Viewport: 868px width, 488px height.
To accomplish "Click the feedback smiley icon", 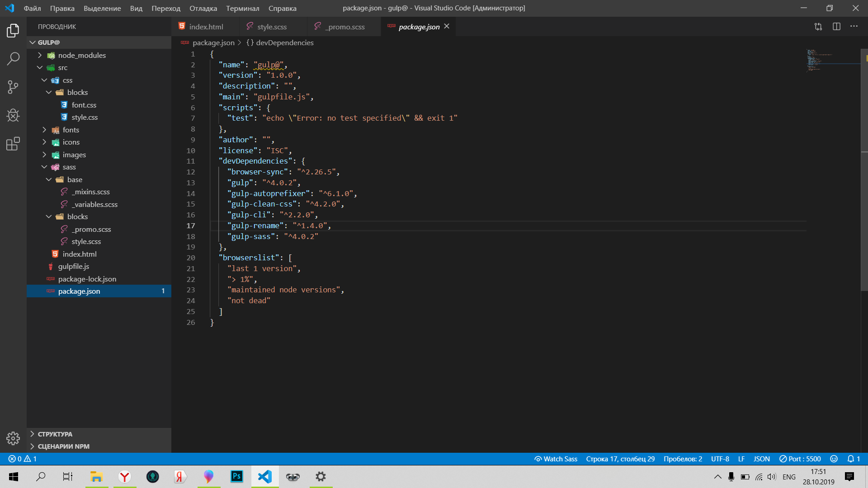I will coord(834,459).
